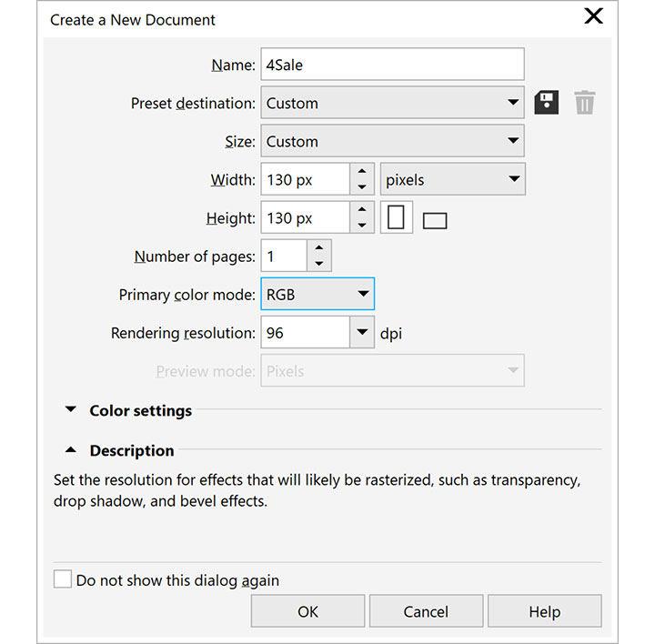This screenshot has width=655, height=644.
Task: Select portrait page orientation icon
Action: click(x=396, y=218)
